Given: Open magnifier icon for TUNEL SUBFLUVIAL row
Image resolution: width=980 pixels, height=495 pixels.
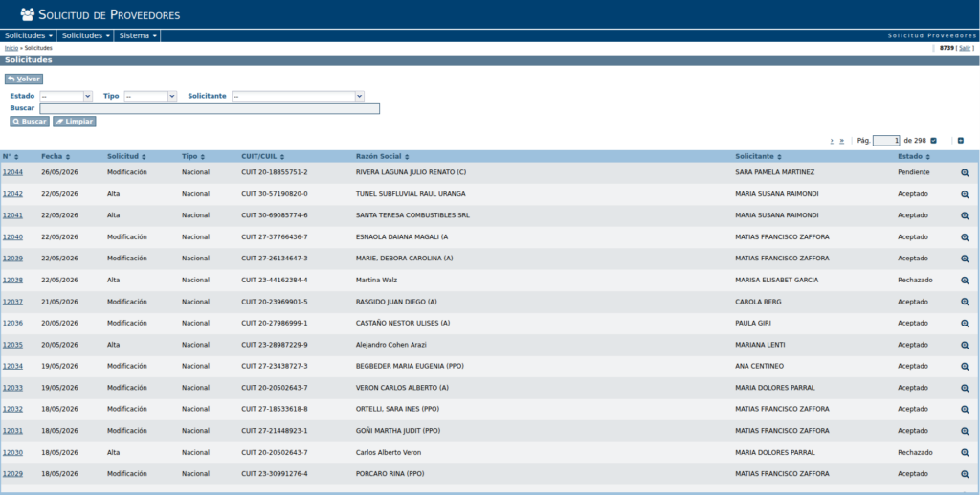Looking at the screenshot, I should click(x=965, y=194).
